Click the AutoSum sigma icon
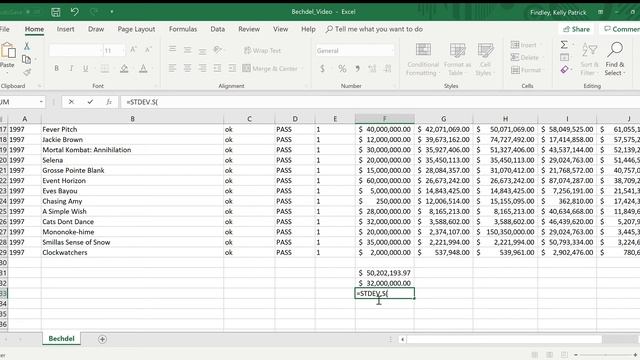640x360 pixels. click(x=564, y=44)
